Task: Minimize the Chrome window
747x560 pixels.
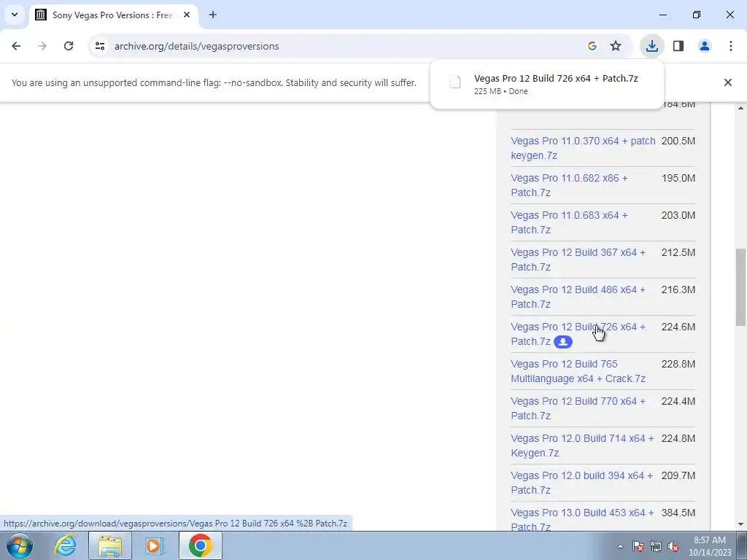Action: pos(662,15)
